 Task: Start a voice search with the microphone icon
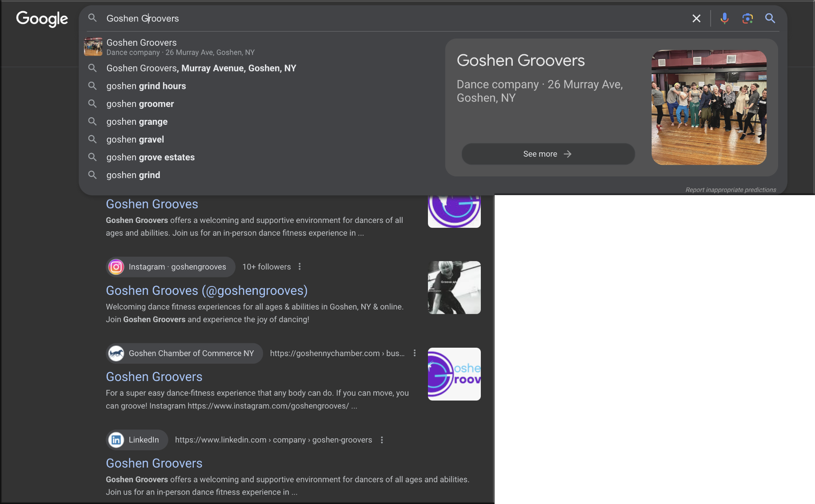724,18
